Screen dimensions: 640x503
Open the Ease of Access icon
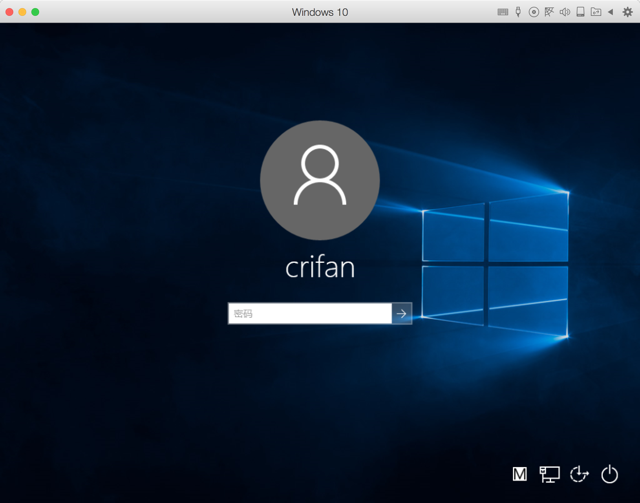(x=579, y=474)
